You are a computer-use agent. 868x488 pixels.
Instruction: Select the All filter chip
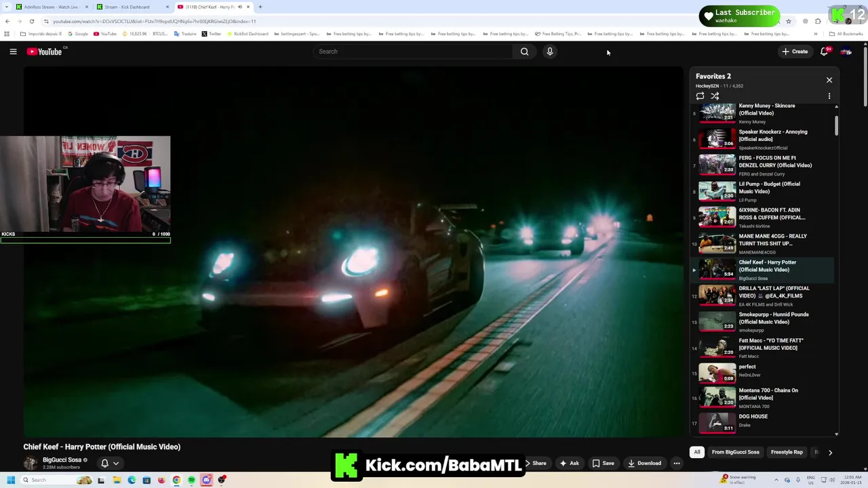pos(696,452)
